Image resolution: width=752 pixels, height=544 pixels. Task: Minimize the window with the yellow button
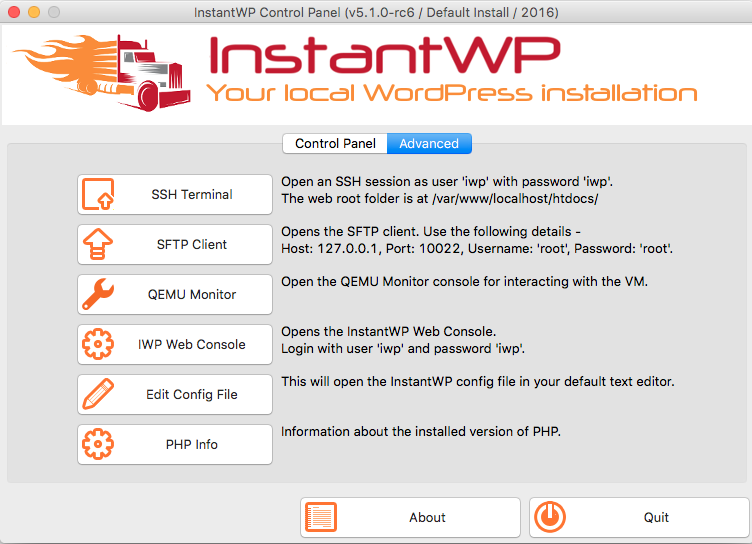pos(34,12)
